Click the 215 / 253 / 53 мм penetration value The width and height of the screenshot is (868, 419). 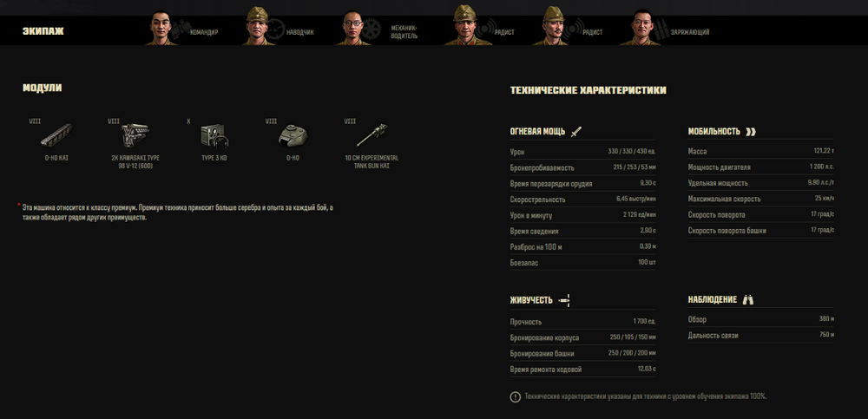(635, 167)
